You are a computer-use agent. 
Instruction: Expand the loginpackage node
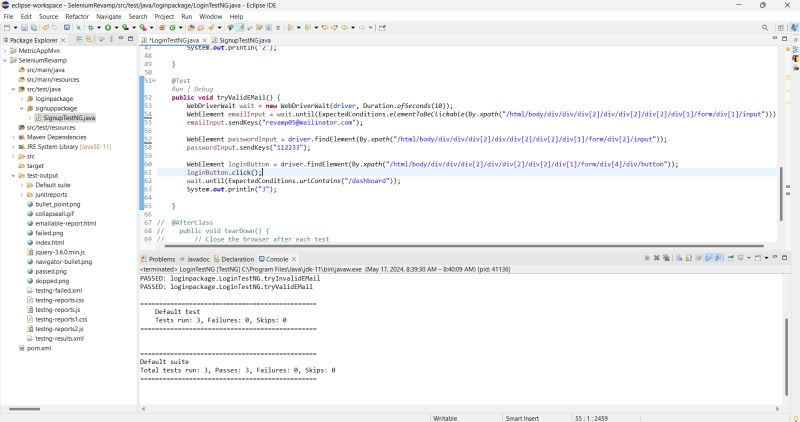22,98
